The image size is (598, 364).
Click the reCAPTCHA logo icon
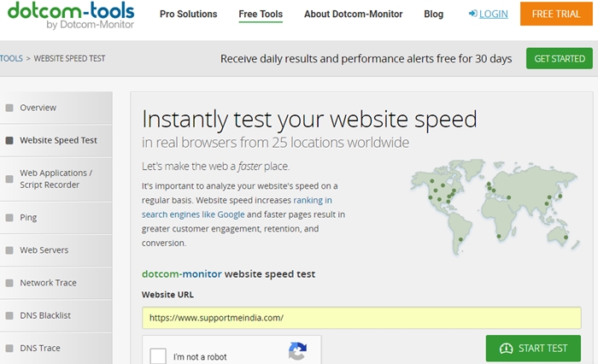(297, 350)
